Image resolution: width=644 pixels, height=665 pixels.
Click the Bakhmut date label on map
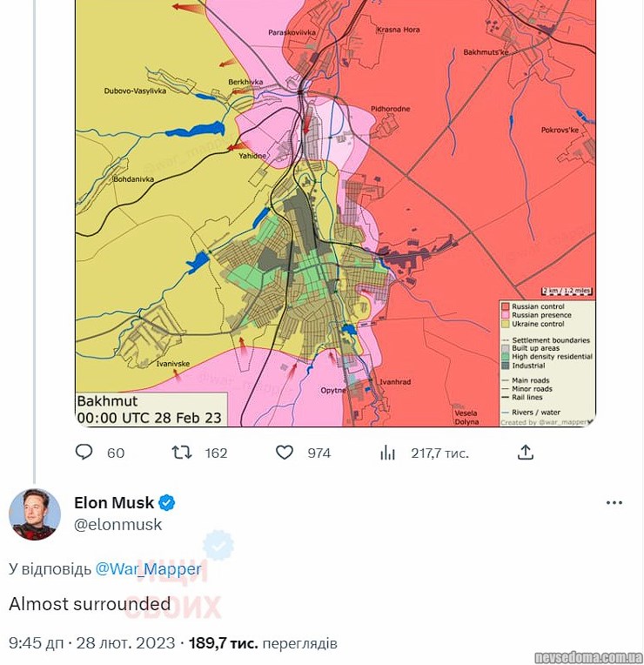point(149,410)
